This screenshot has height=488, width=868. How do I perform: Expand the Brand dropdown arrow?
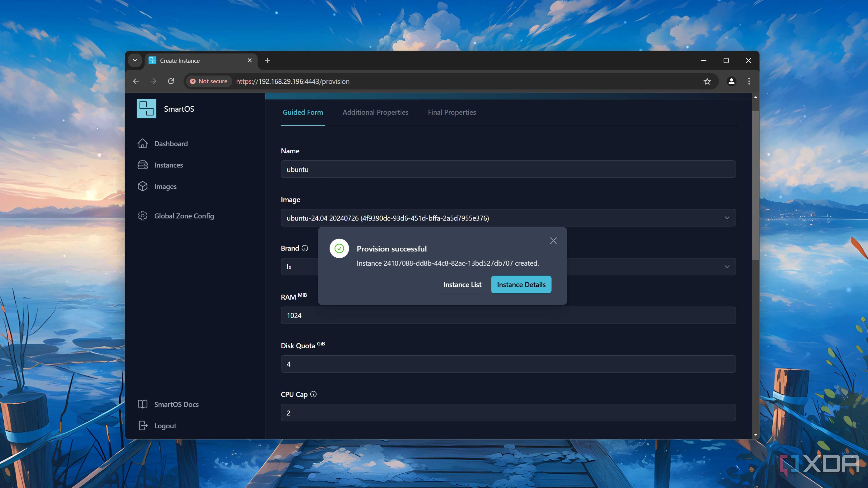pos(727,267)
